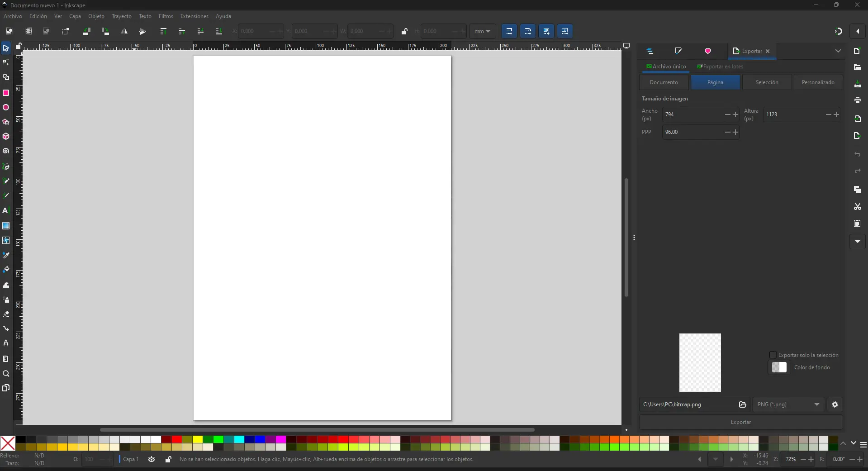Activate the Text tool

[x=6, y=210]
